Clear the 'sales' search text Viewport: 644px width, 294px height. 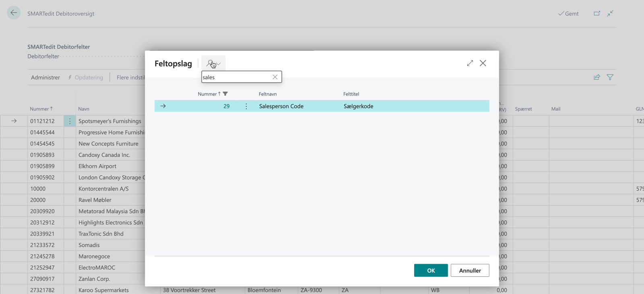275,77
